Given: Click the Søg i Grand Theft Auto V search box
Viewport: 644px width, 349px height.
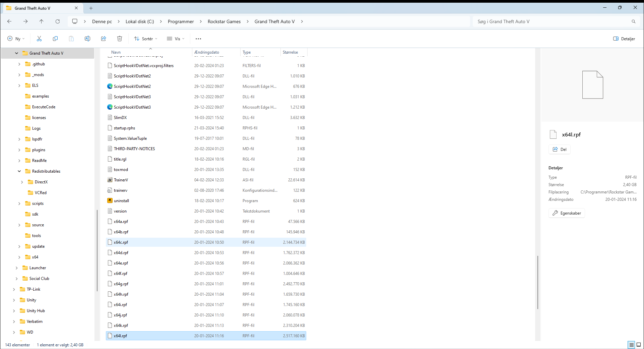Looking at the screenshot, I should click(553, 21).
